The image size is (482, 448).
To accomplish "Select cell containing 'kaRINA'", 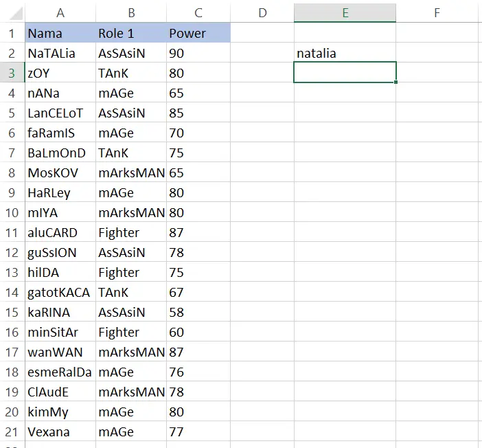I will point(60,312).
